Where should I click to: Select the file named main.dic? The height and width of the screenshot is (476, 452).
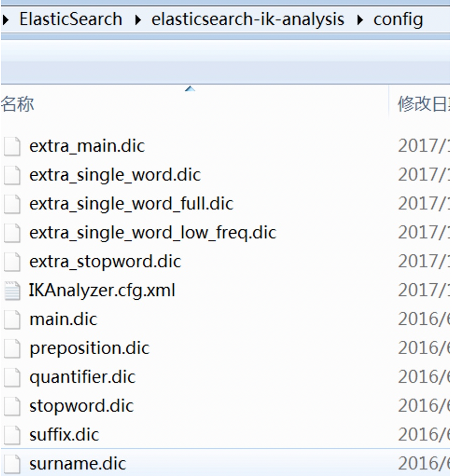click(63, 319)
